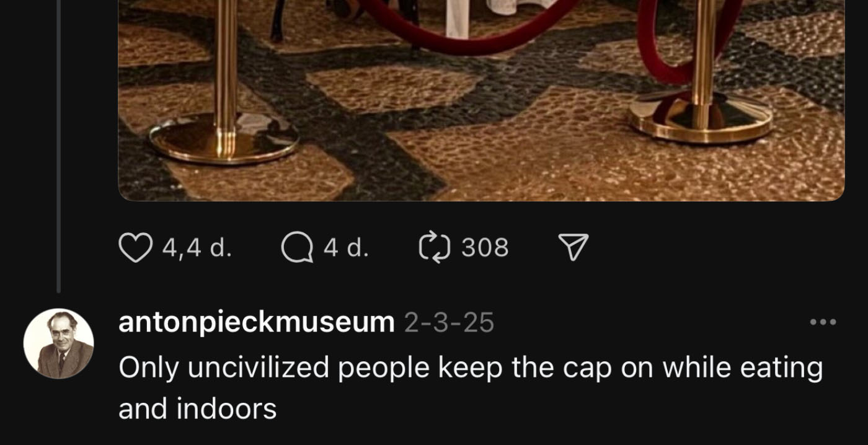The width and height of the screenshot is (868, 445).
Task: View the 4 d. replies count
Action: (346, 248)
